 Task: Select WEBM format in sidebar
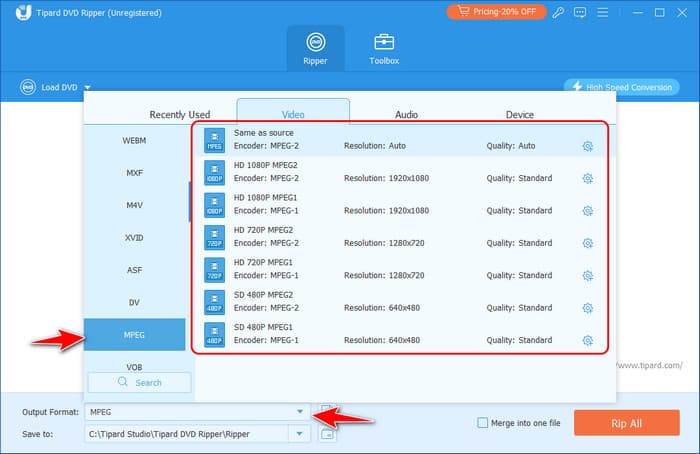coord(134,141)
